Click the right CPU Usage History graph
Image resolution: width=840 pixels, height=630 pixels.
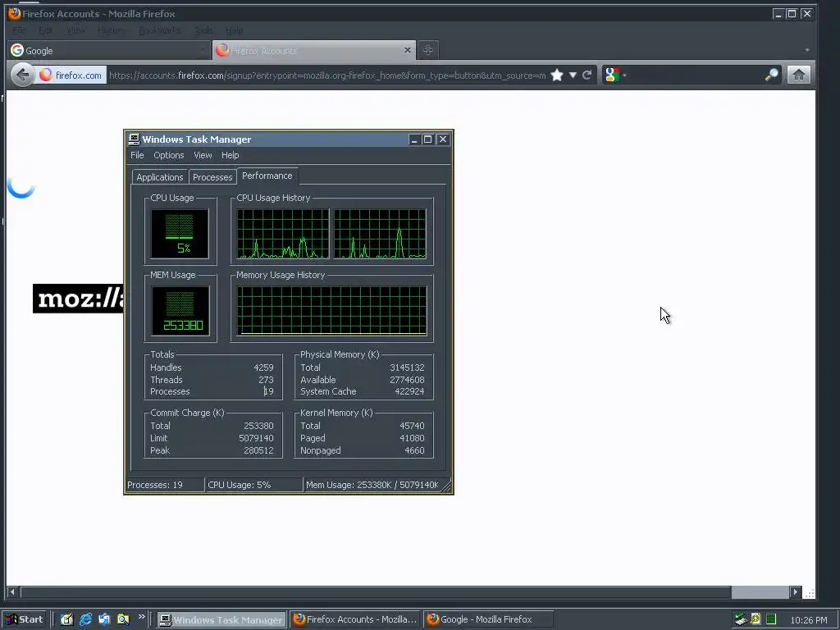click(x=380, y=234)
